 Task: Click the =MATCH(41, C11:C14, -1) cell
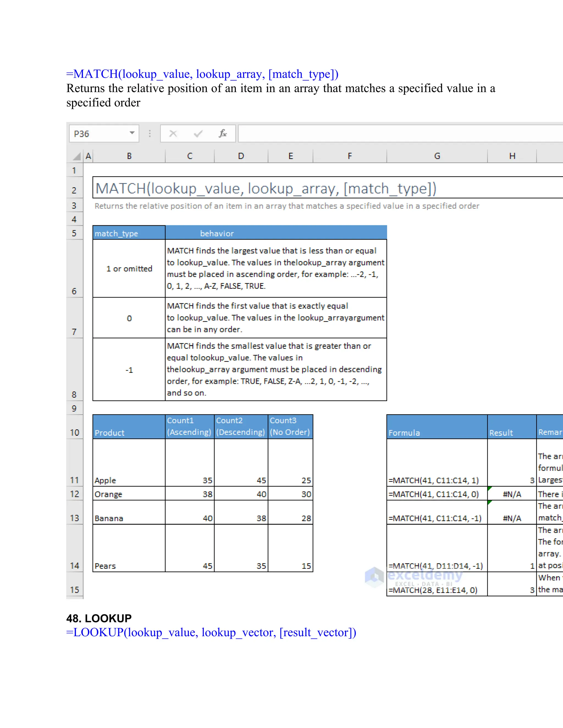tap(437, 512)
